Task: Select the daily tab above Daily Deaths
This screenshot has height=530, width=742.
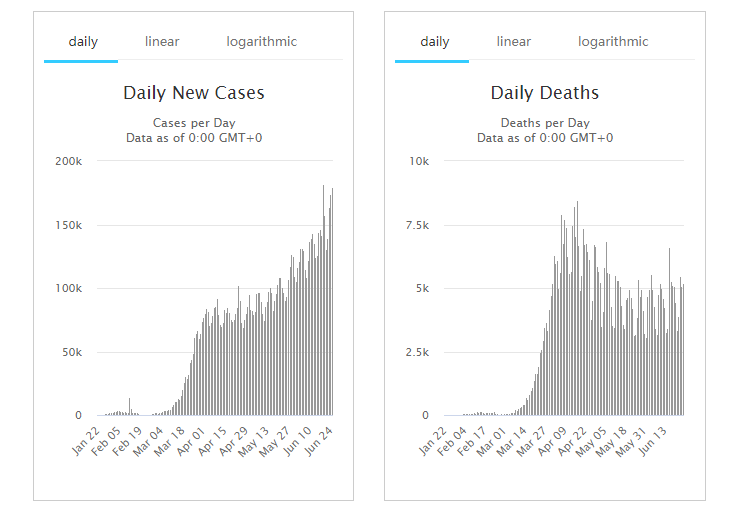Action: (434, 42)
